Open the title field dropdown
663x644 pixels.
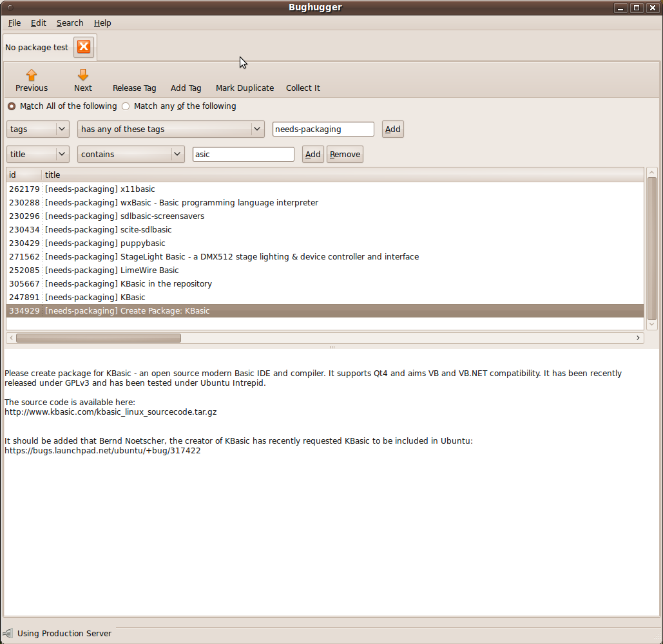click(38, 155)
